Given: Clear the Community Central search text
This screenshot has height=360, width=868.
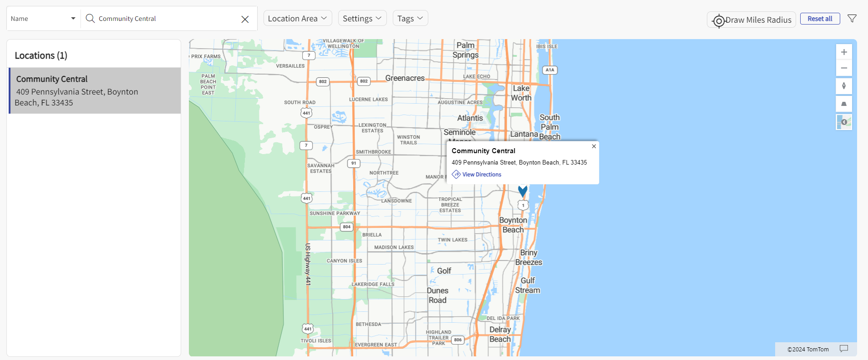Looking at the screenshot, I should [x=245, y=19].
